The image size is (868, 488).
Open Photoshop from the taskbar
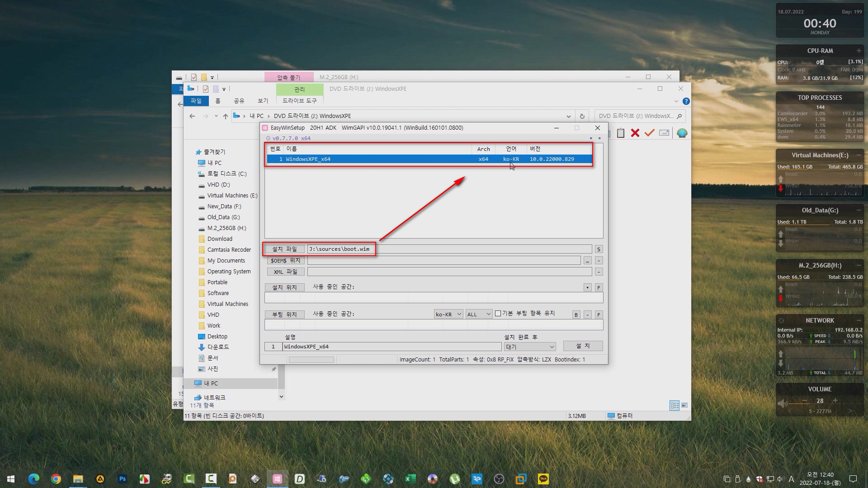[123, 479]
